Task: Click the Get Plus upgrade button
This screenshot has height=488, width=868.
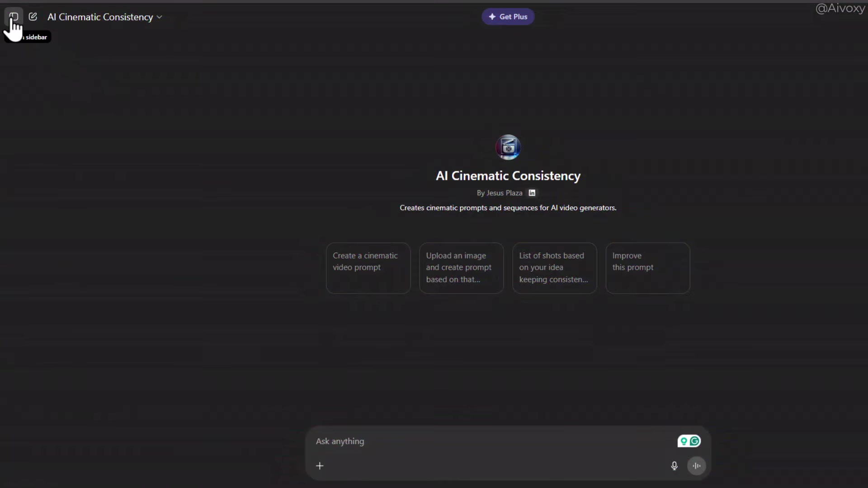Action: [508, 17]
